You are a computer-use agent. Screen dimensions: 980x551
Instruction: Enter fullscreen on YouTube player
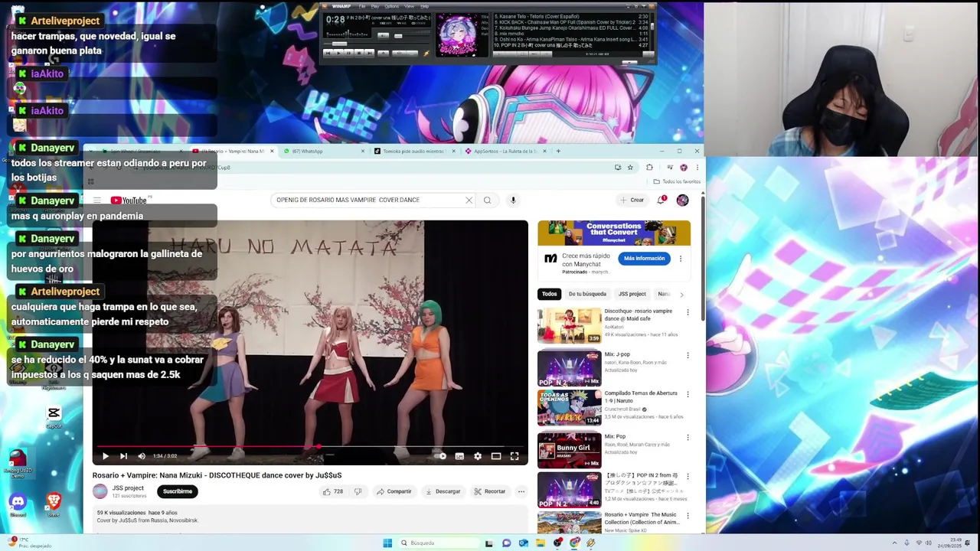(514, 456)
